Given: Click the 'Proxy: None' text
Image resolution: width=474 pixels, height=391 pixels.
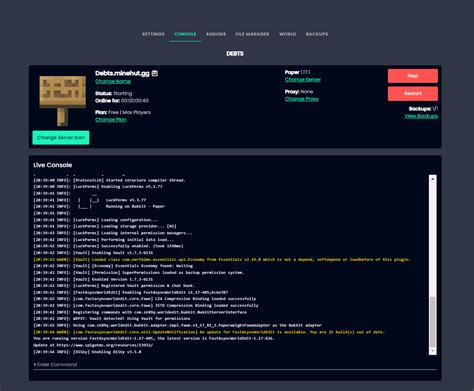Looking at the screenshot, I should point(299,92).
